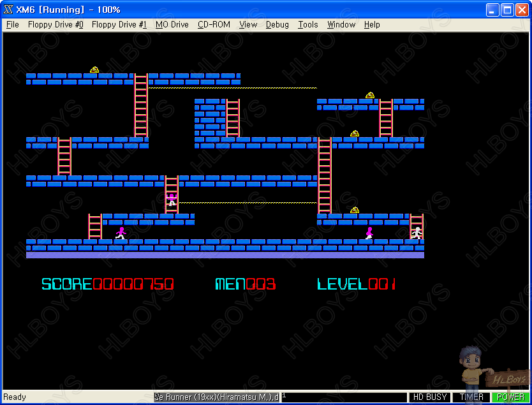Image resolution: width=532 pixels, height=405 pixels.
Task: Click the Ready status bar text
Action: tap(15, 397)
